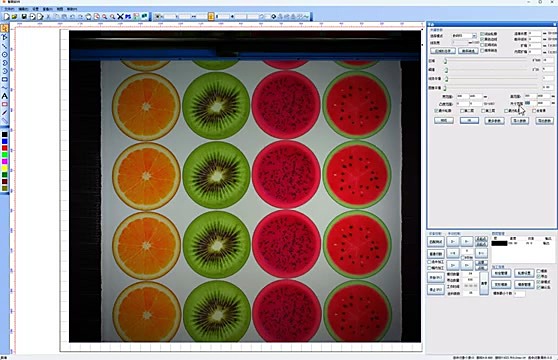Pick the bright red color swatch in the left palette
Viewport: 558px width, 360px height.
click(x=5, y=148)
